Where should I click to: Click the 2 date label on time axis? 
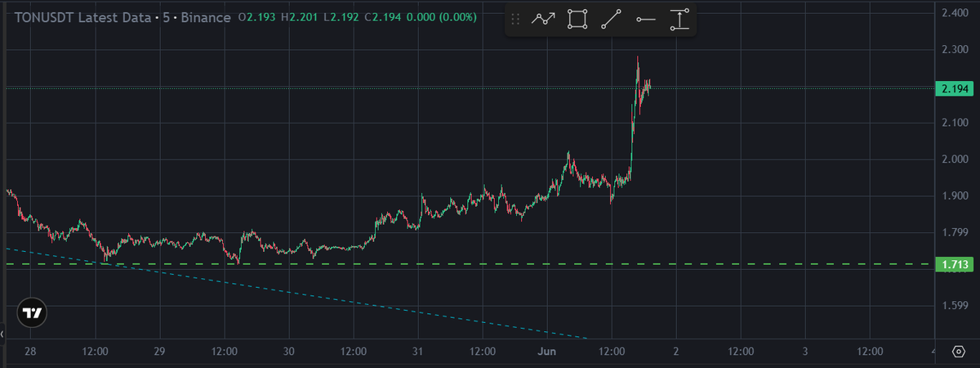[x=676, y=352]
